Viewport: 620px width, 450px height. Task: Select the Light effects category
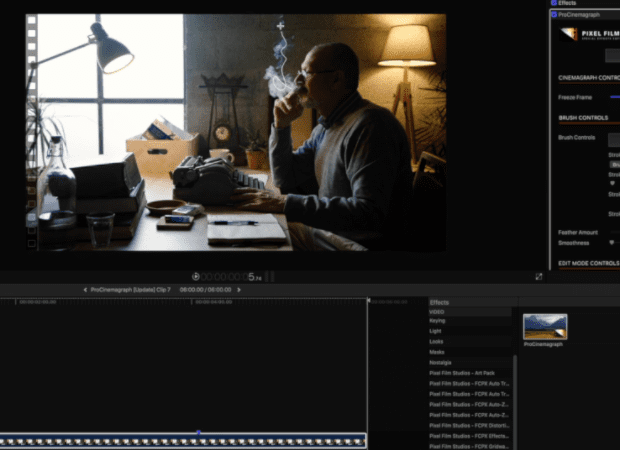coord(470,331)
